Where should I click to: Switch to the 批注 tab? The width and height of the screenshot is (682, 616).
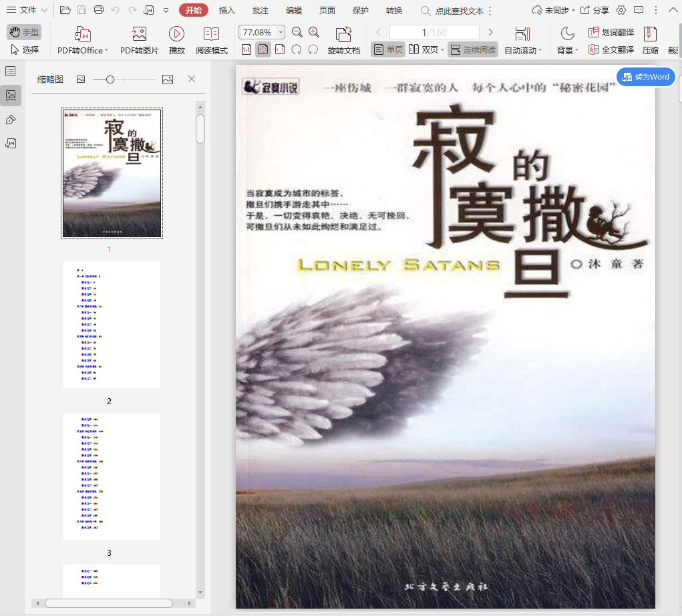(260, 10)
